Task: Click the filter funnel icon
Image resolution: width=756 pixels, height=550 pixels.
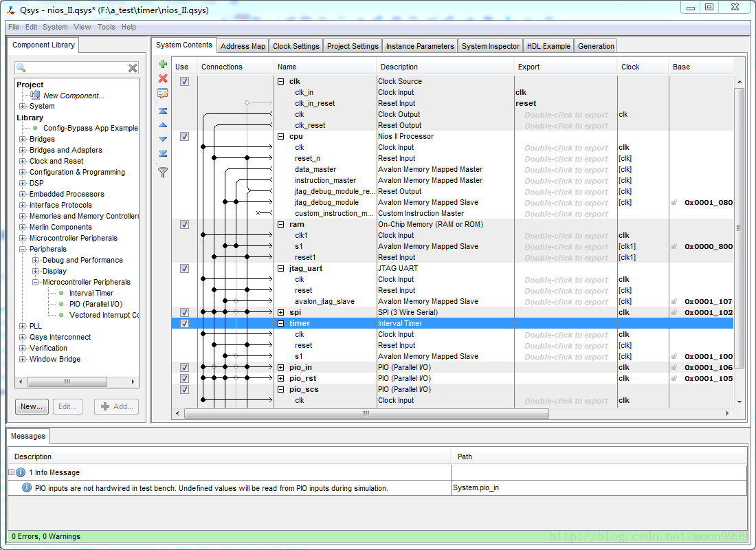Action: coord(163,172)
